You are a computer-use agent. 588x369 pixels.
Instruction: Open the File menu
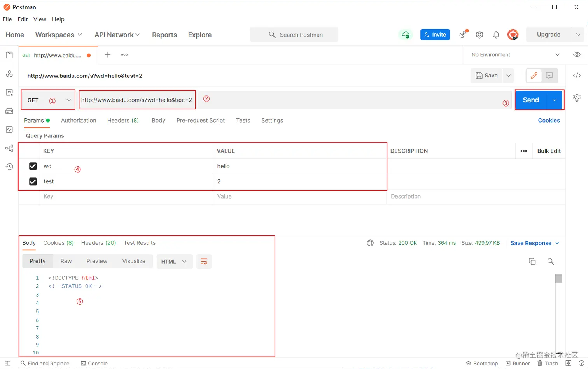point(7,19)
